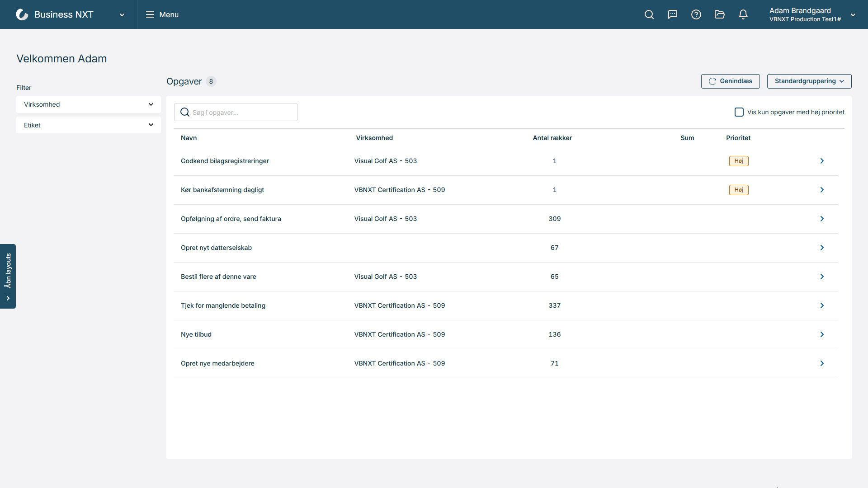868x488 pixels.
Task: Open notifications bell icon
Action: (743, 14)
